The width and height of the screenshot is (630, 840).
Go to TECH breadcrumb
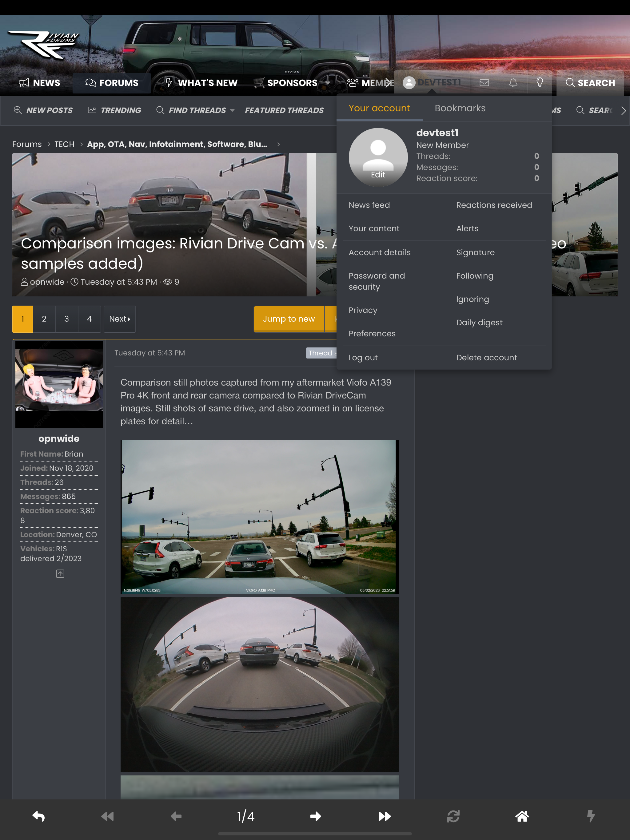point(64,144)
